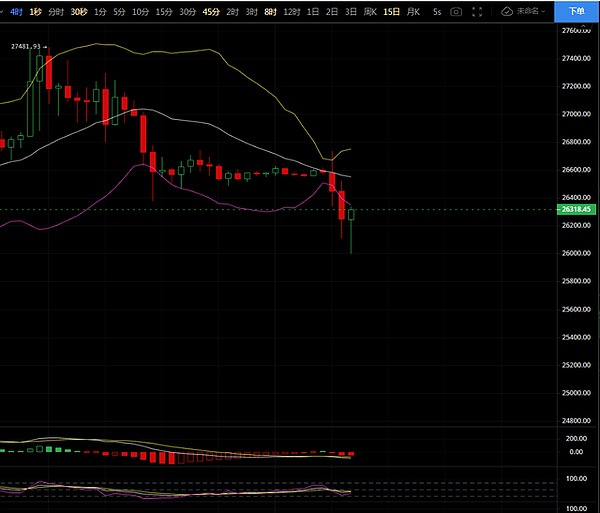The width and height of the screenshot is (600, 513).
Task: Take a chart snapshot with camera icon
Action: pos(456,11)
